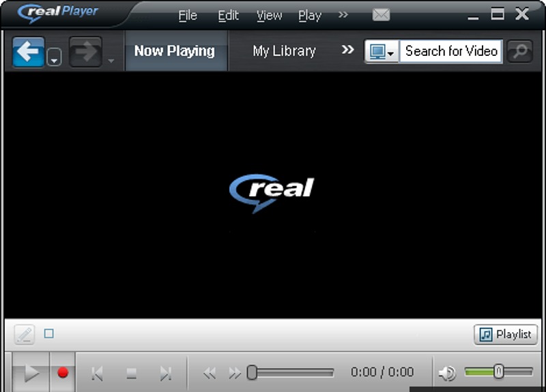
Task: Click the Search for Video field
Action: (x=451, y=51)
